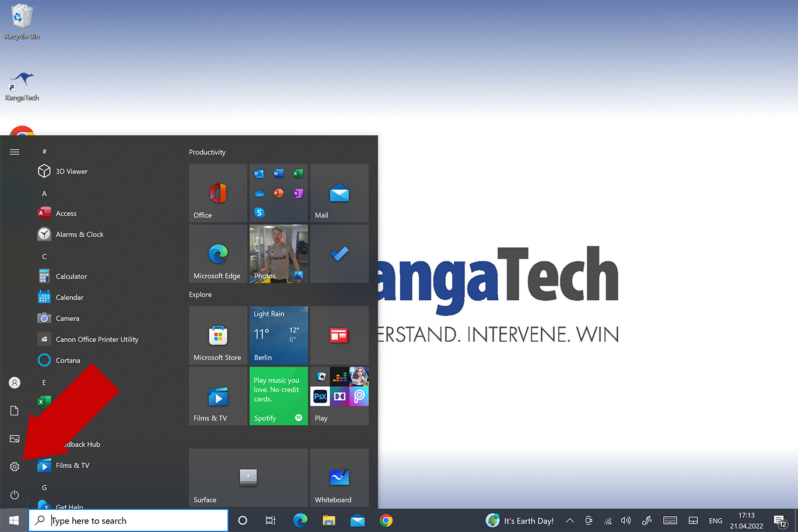Open network Wi-Fi tray icon
The width and height of the screenshot is (798, 532).
608,520
